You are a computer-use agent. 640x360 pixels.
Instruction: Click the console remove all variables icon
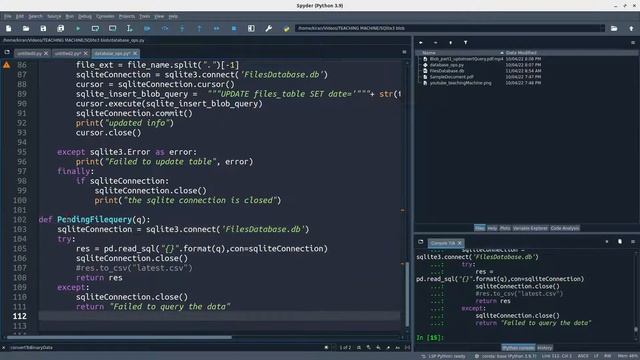620,242
